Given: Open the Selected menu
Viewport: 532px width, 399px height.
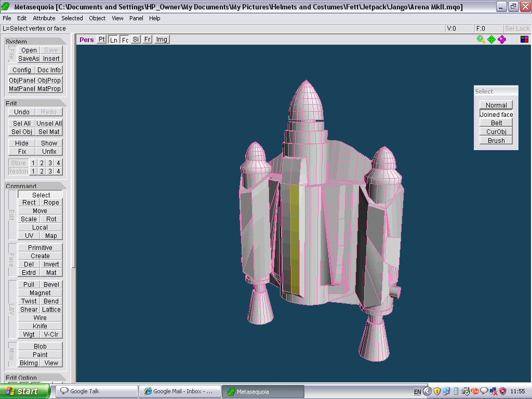Looking at the screenshot, I should (x=72, y=18).
